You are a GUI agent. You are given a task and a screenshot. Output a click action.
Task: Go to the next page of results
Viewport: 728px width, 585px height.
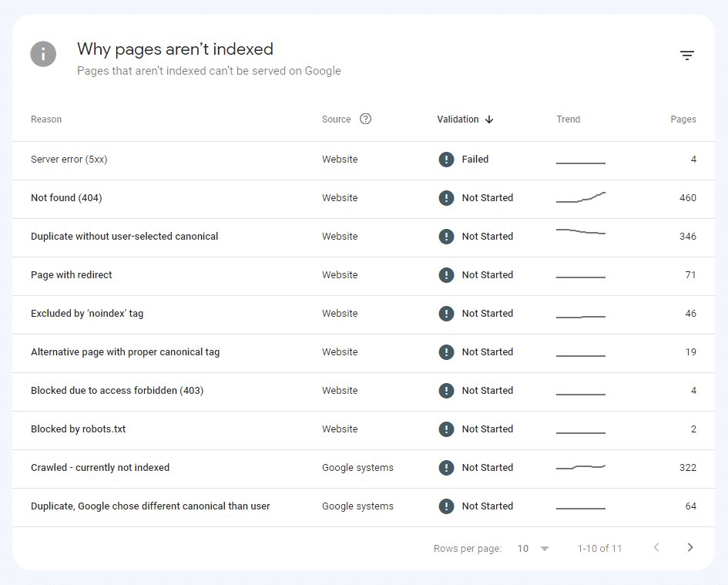pos(689,547)
